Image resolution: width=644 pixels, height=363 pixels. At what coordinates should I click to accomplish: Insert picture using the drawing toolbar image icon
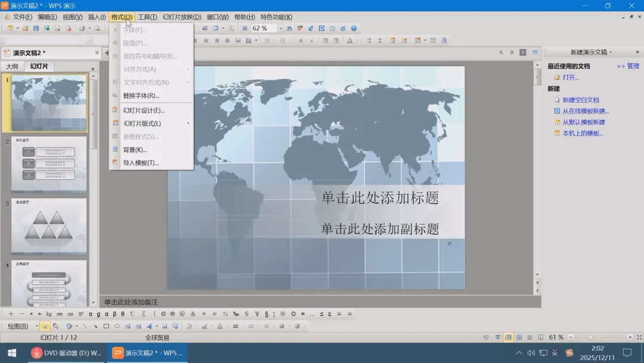point(165,326)
